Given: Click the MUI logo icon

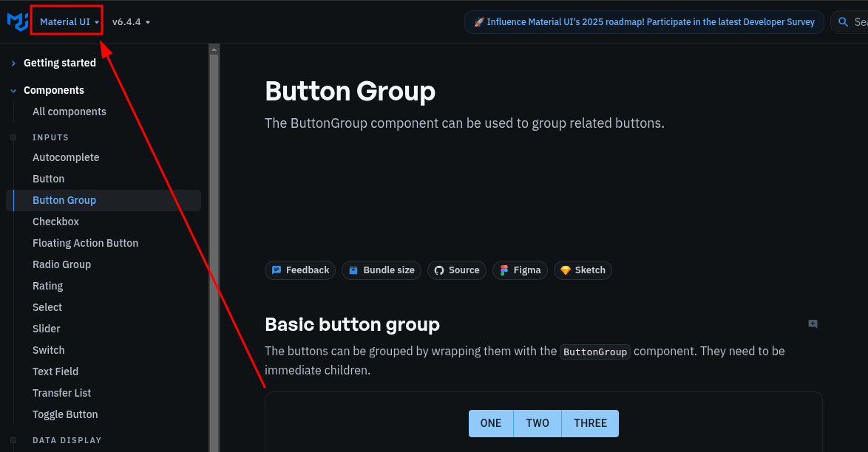Looking at the screenshot, I should tap(17, 22).
